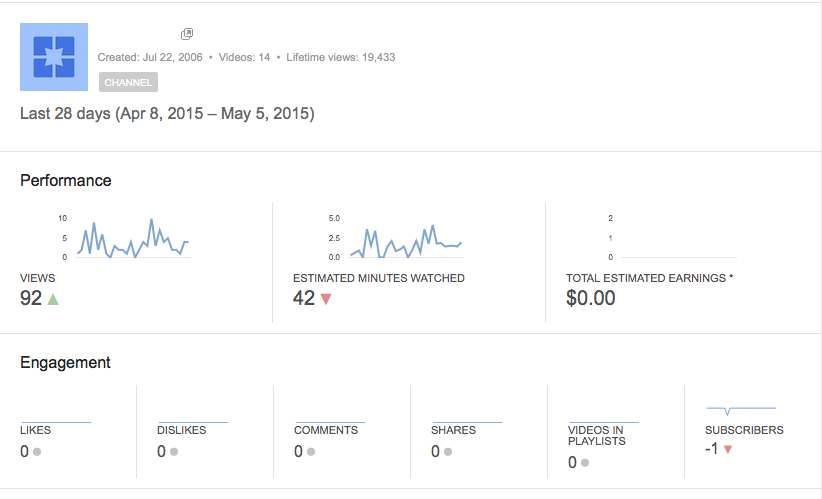822x499 pixels.
Task: Click the Last 28 days date range
Action: click(167, 114)
